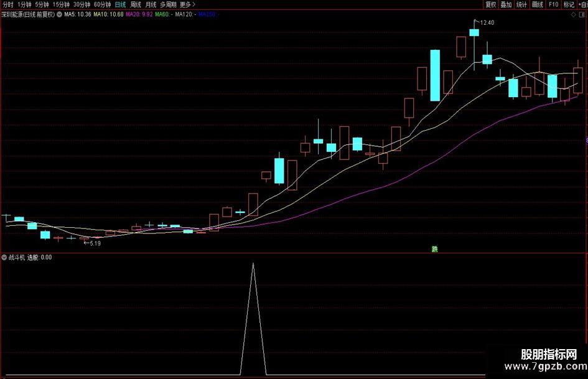This screenshot has height=379, width=588.
Task: Switch to the 周线 weekly chart
Action: 136,4
